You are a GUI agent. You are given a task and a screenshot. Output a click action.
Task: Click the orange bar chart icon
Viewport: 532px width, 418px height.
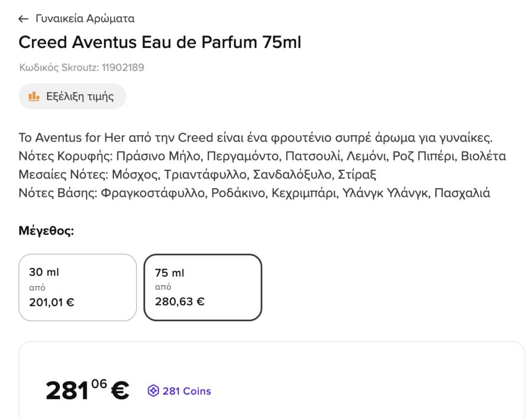(34, 96)
